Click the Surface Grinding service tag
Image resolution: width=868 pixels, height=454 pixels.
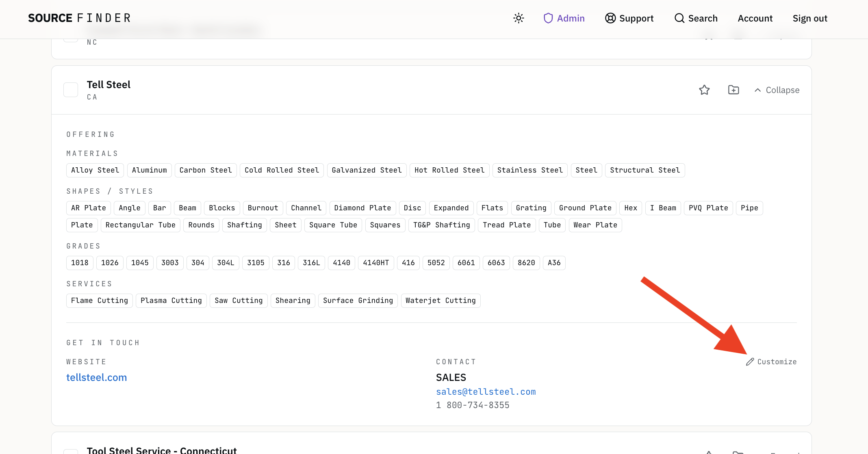[358, 301]
